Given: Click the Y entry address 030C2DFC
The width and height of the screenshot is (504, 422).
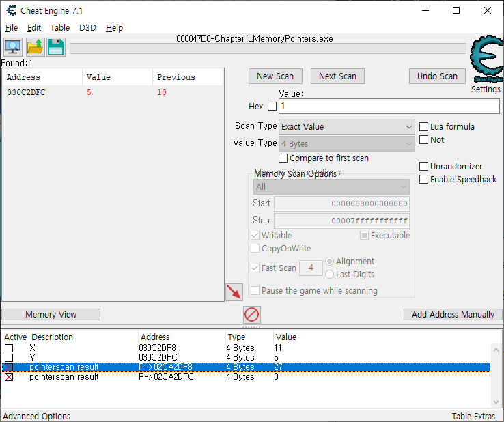Looking at the screenshot, I should pos(158,358).
